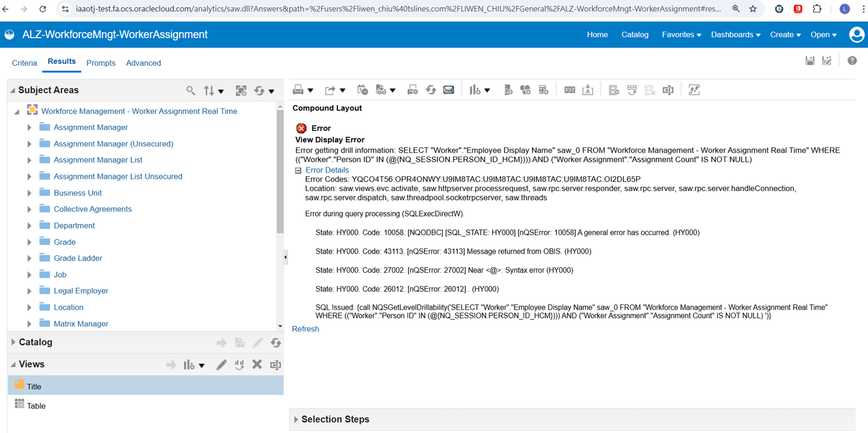The height and width of the screenshot is (433, 868).
Task: Click the import formatting icon with the letter A
Action: (x=588, y=90)
